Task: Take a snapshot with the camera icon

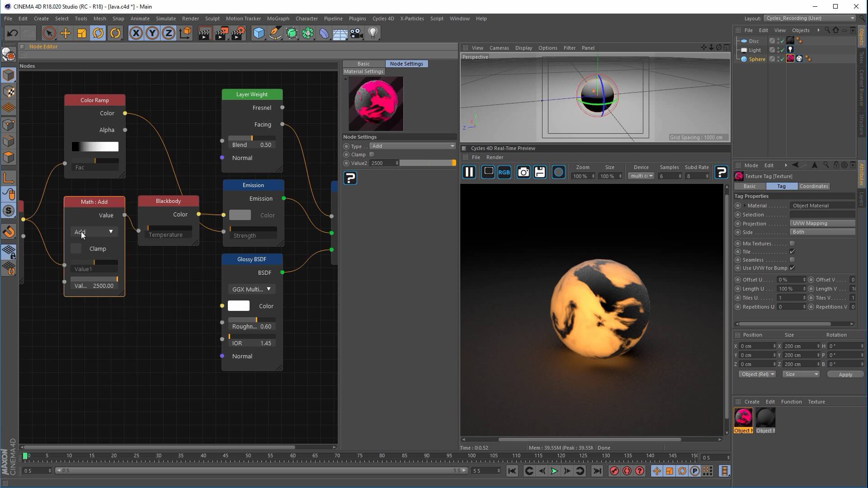Action: pyautogui.click(x=523, y=172)
